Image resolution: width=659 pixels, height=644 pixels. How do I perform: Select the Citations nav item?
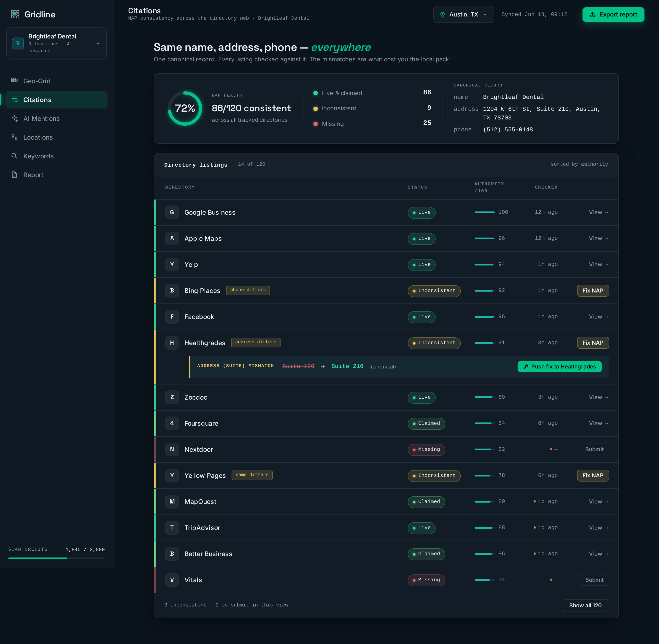pyautogui.click(x=57, y=100)
